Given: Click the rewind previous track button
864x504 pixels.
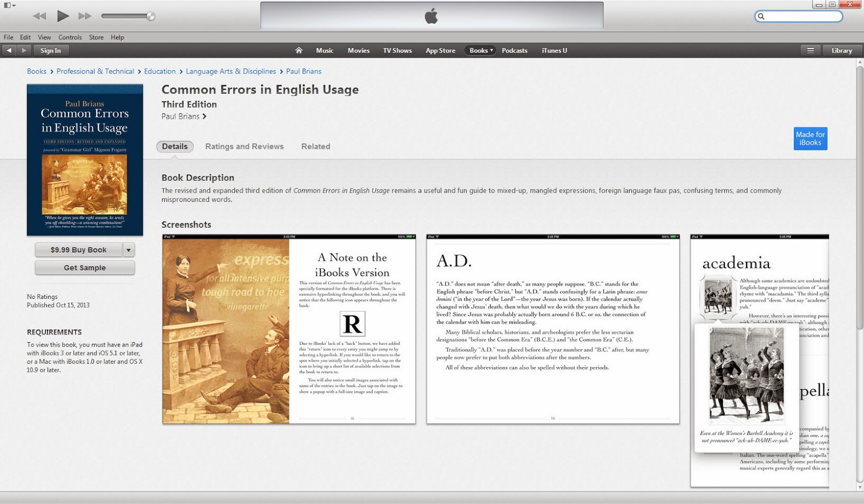Looking at the screenshot, I should pos(39,16).
